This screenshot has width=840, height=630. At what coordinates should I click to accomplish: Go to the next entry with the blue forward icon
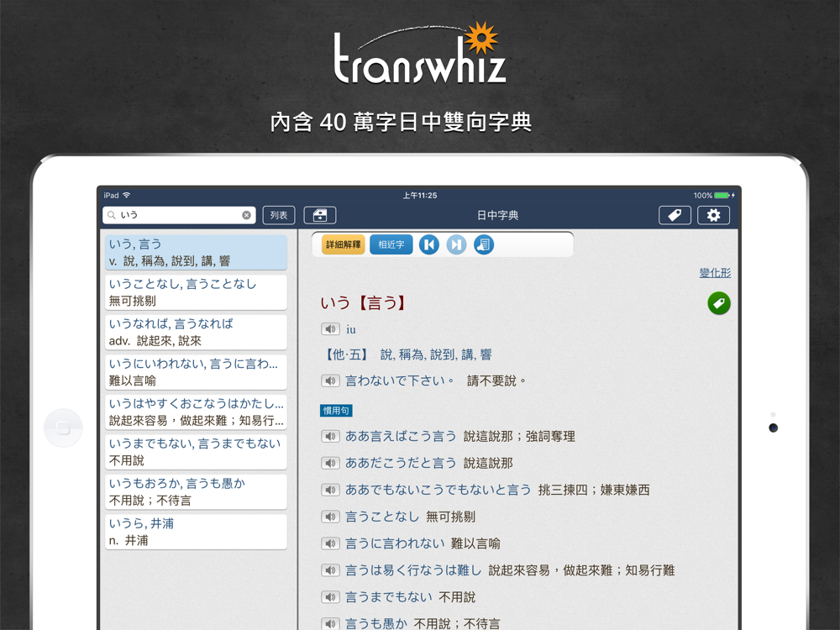456,244
